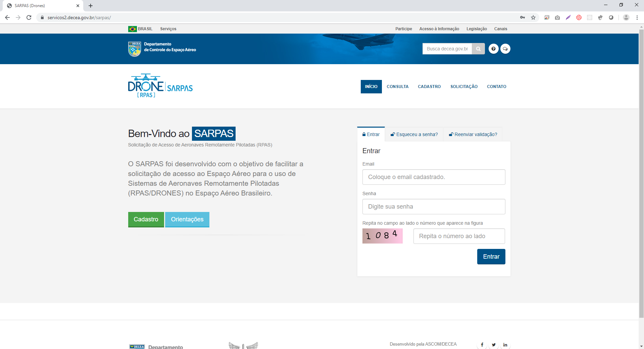Screen dimensions: 644x349
Task: Open the Chrome three-dot menu
Action: coord(637,17)
